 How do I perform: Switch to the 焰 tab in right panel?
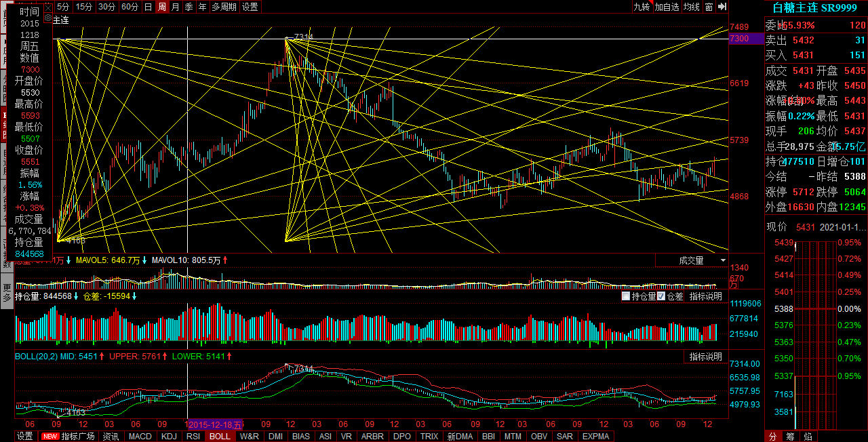[808, 437]
